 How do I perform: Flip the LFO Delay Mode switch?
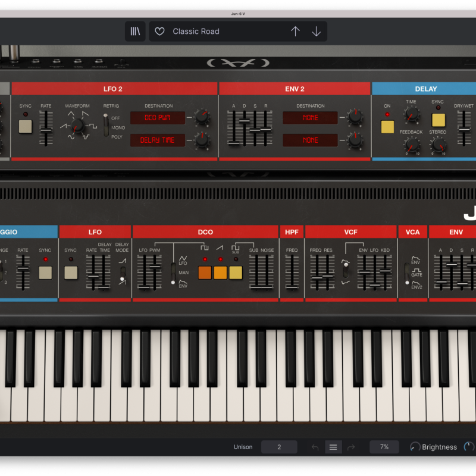[x=123, y=273]
